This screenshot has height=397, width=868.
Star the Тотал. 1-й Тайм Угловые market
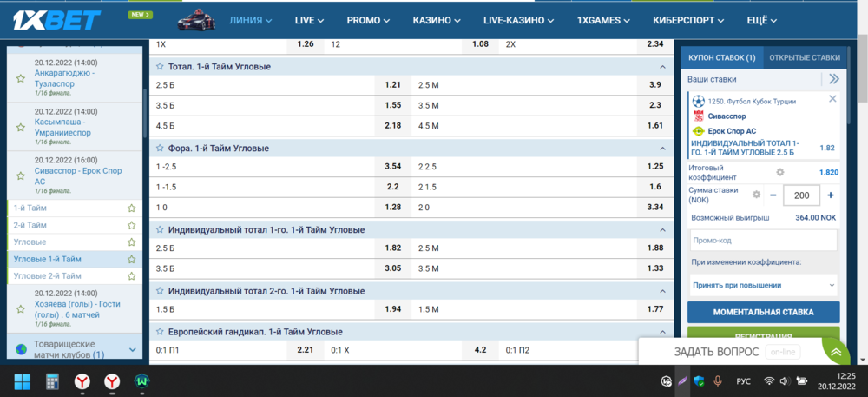pos(160,66)
